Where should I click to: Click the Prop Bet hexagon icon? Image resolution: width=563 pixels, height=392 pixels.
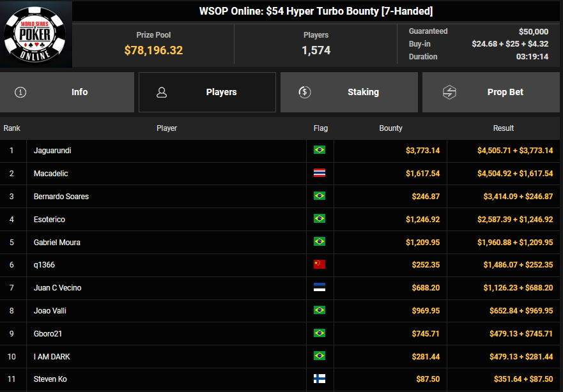(449, 92)
